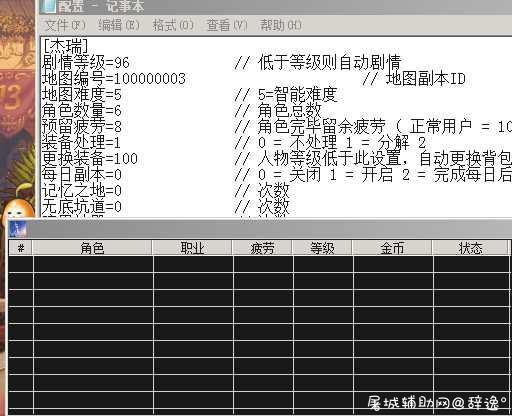Click the line 装备处理=1
This screenshot has width=512, height=416.
click(x=81, y=142)
